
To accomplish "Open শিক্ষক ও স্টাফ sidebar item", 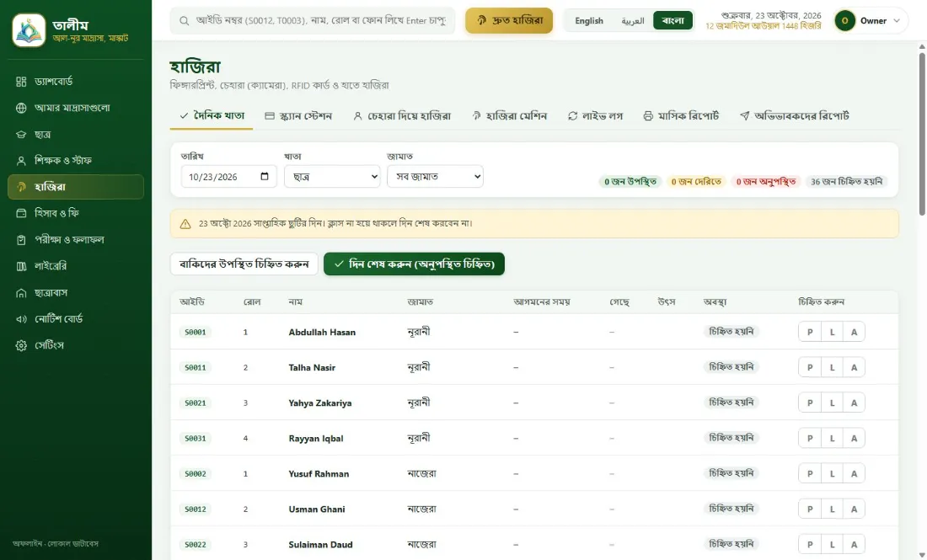I will click(76, 160).
